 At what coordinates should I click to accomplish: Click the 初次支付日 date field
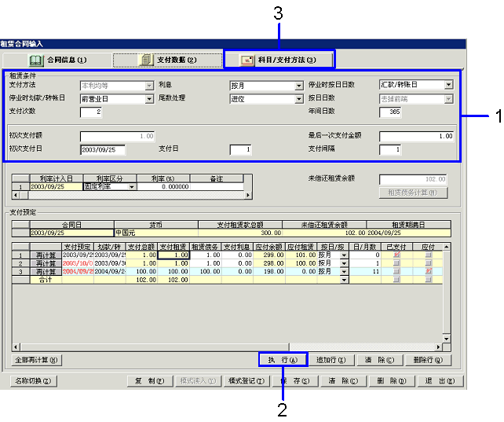tap(102, 149)
